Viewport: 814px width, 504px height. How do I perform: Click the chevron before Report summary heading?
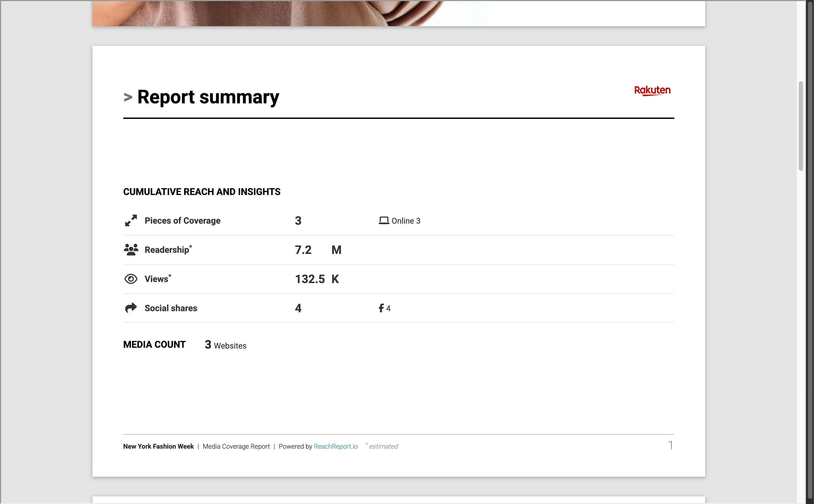click(128, 97)
